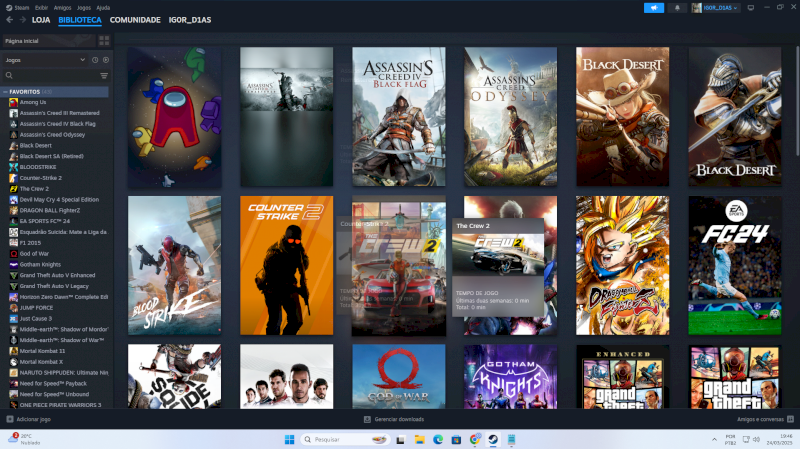Open the notifications bell
Viewport: 800px width, 449px height.
point(677,7)
